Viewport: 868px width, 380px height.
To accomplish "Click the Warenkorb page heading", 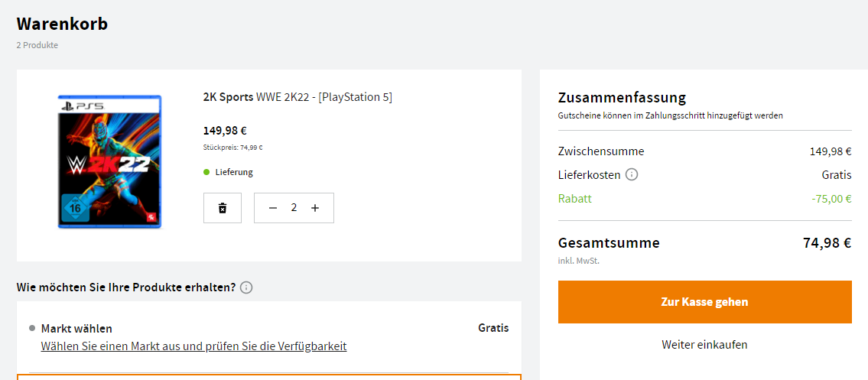I will (62, 24).
